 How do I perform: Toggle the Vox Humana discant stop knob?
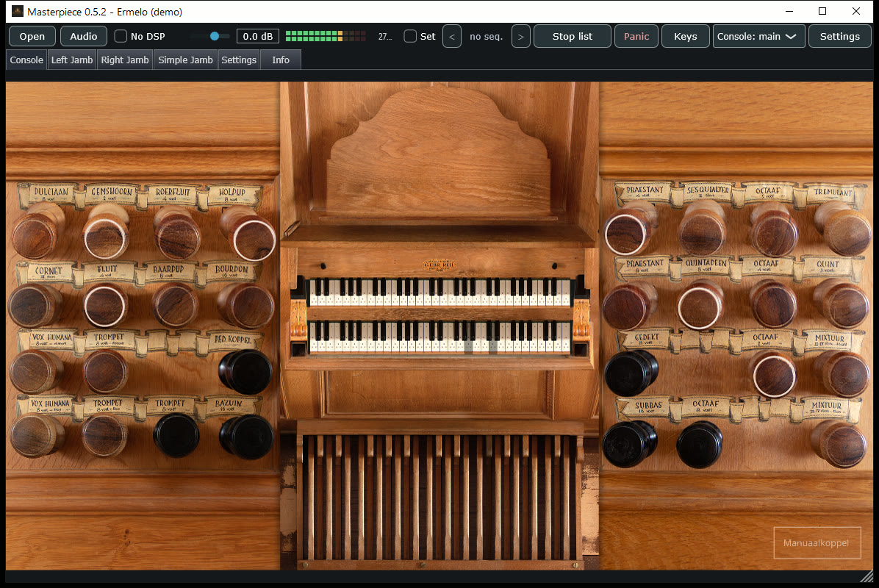(x=32, y=372)
